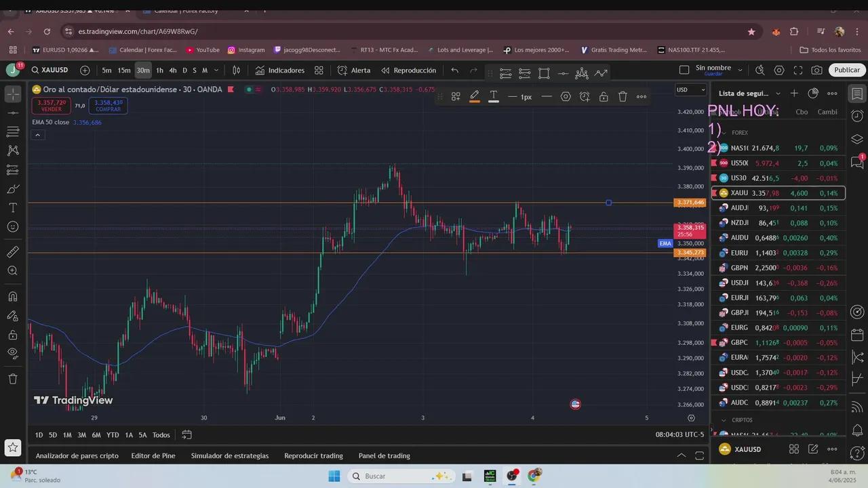
Task: Toggle the layout checkbox beside Sin nombre
Action: click(x=684, y=70)
